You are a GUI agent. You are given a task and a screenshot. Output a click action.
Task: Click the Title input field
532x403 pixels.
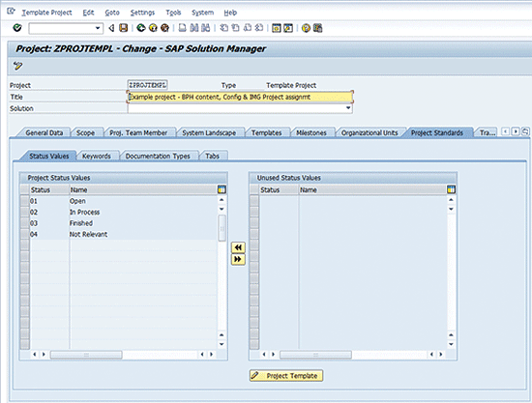(240, 97)
